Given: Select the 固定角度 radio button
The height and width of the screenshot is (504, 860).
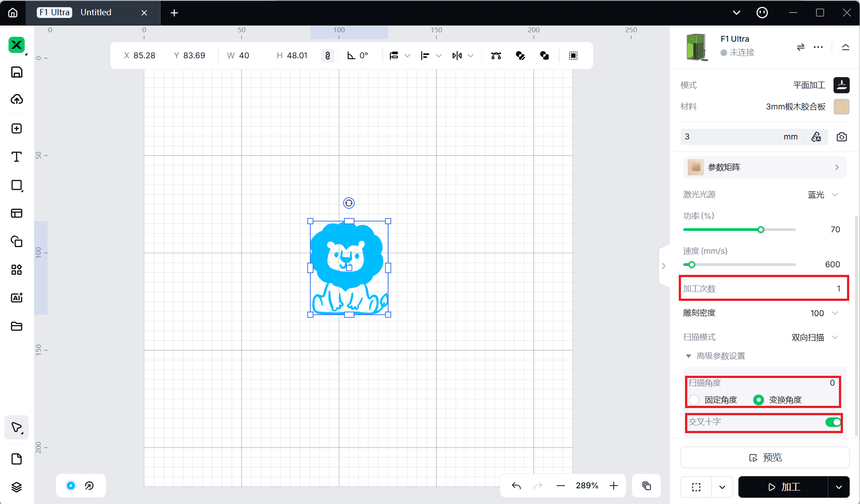Looking at the screenshot, I should 694,400.
